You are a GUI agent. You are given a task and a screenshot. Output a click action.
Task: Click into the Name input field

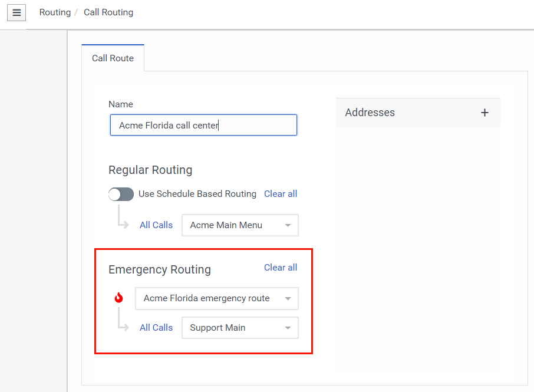(203, 125)
